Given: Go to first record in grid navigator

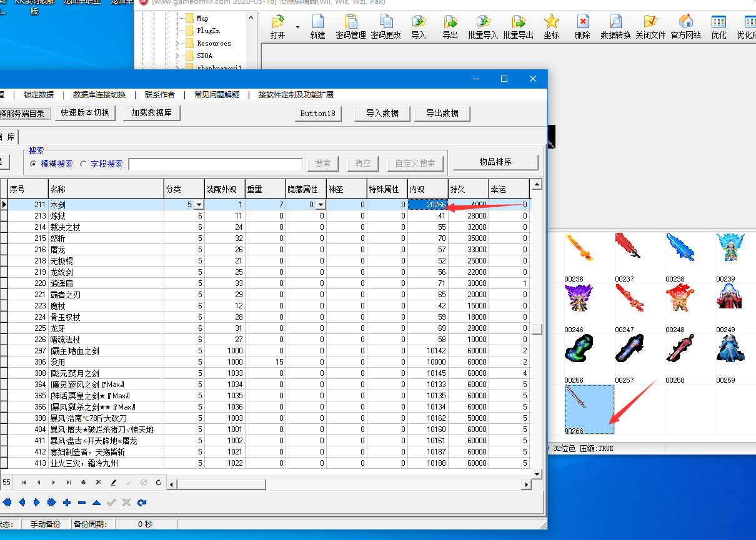Looking at the screenshot, I should click(24, 483).
